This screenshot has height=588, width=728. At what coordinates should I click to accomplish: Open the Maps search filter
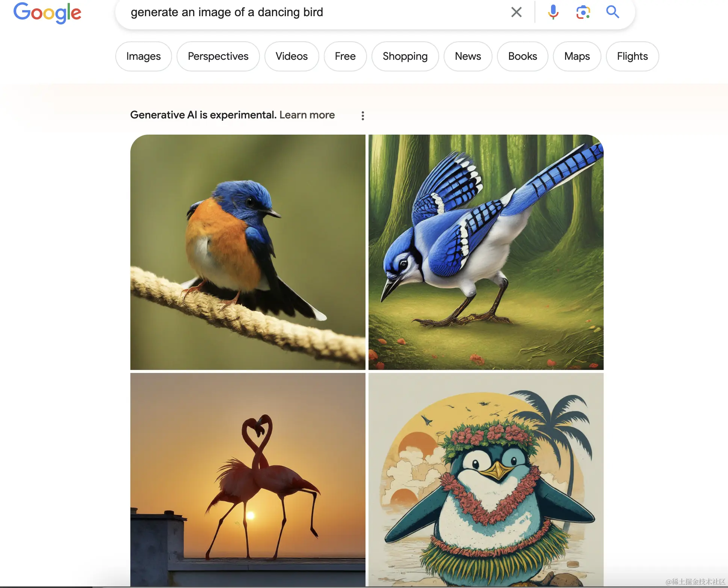coord(577,56)
